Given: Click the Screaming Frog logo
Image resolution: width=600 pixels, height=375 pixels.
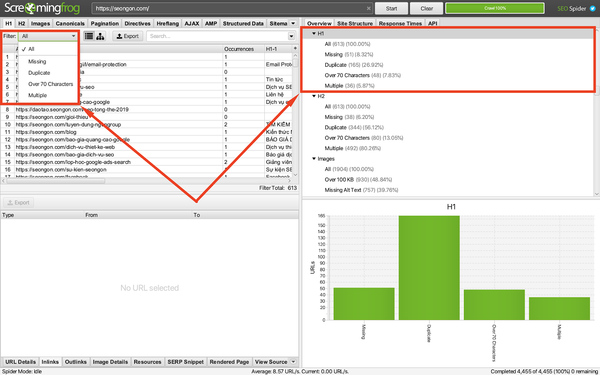Looking at the screenshot, I should [42, 8].
